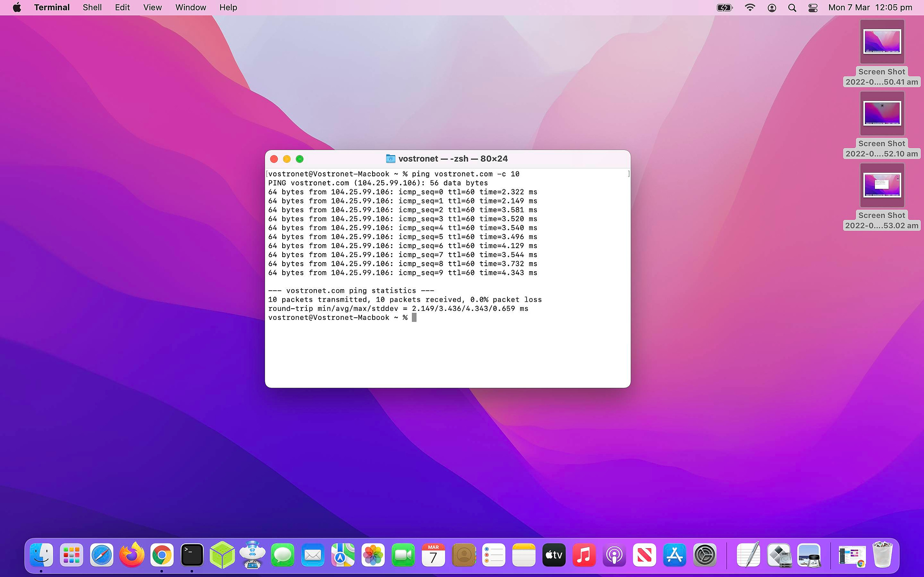The width and height of the screenshot is (924, 577).
Task: Launch Google Chrome from the Dock
Action: (x=161, y=555)
